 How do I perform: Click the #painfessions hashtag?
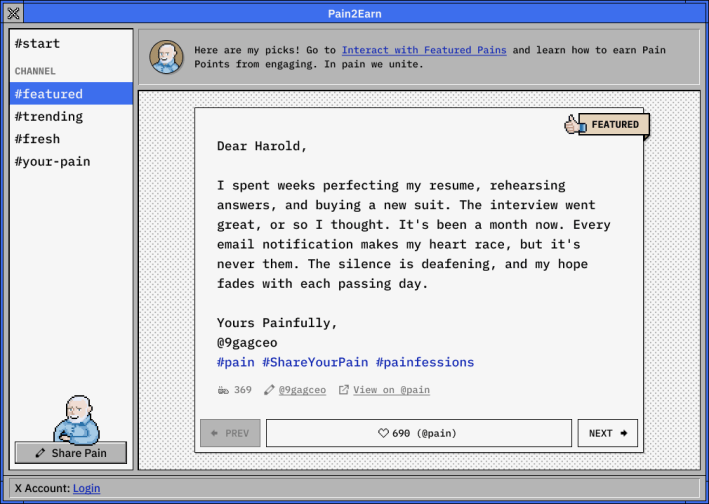[424, 362]
